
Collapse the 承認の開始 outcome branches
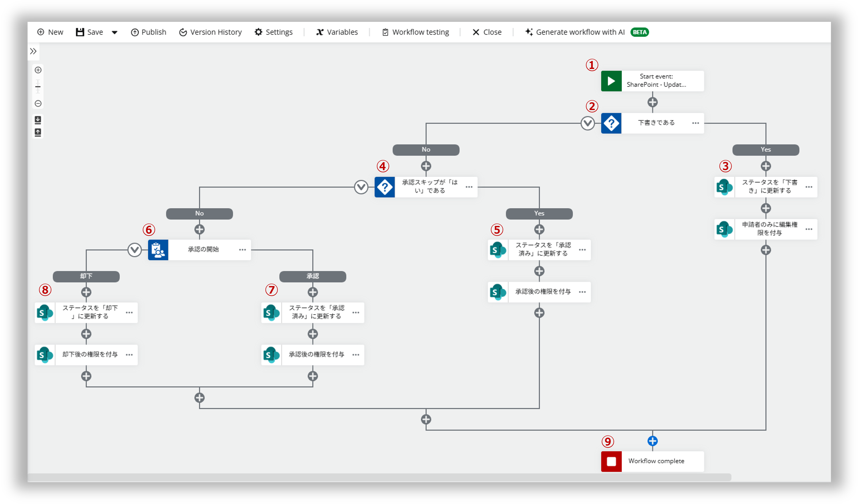(135, 250)
